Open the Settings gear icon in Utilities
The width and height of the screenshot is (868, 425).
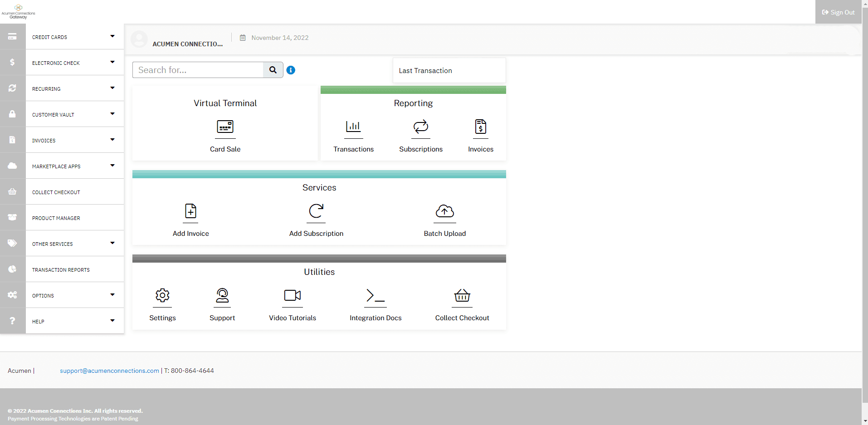(x=162, y=295)
